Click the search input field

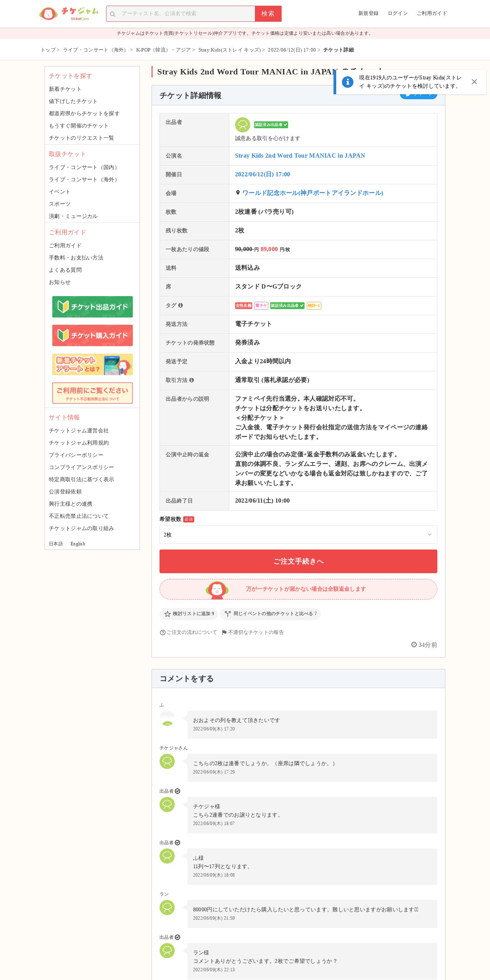click(x=181, y=14)
